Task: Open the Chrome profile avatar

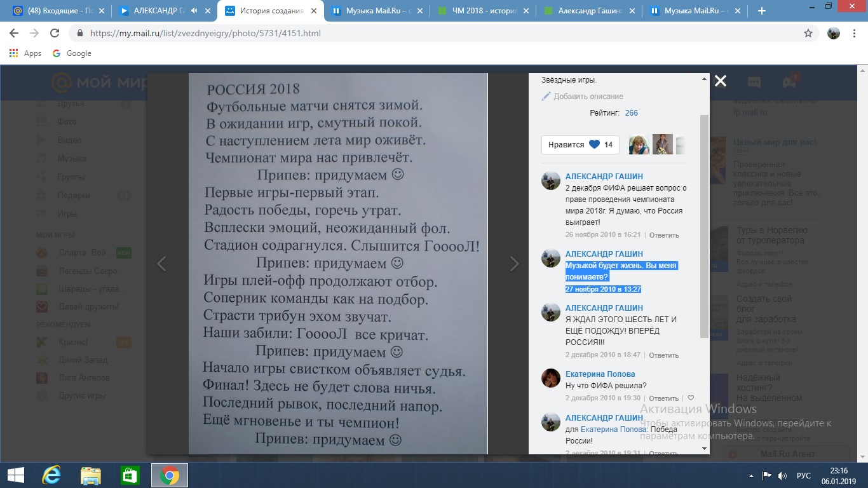Action: point(834,33)
